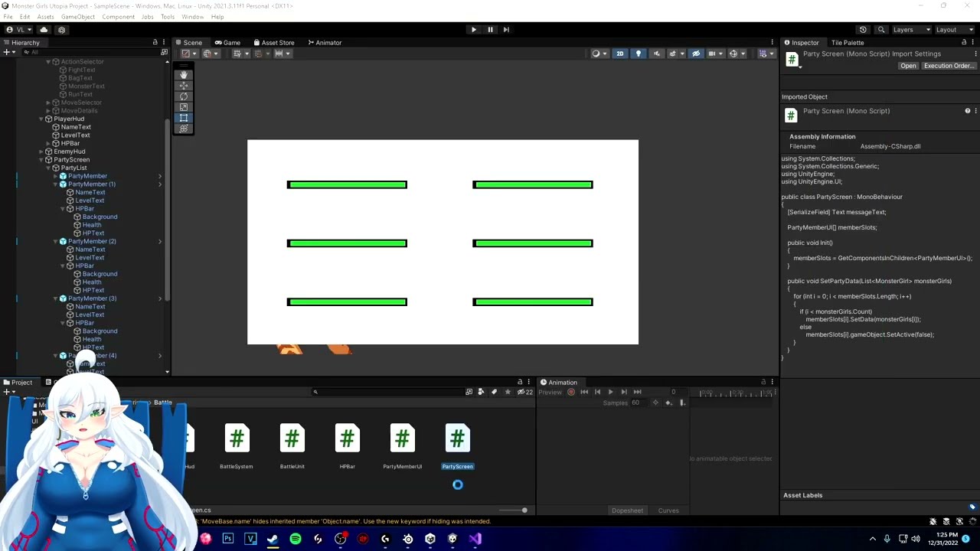Switch to the Tile Palette tab

tap(848, 43)
